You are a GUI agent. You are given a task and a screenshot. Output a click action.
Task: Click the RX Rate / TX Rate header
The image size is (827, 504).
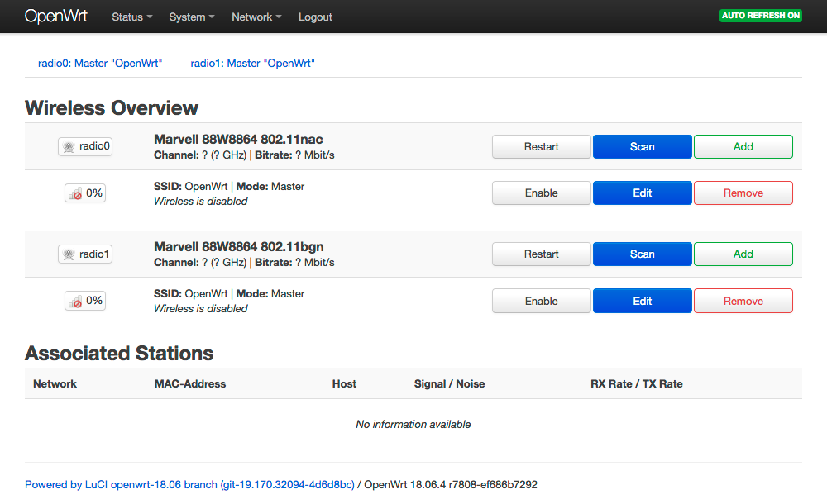pyautogui.click(x=637, y=384)
